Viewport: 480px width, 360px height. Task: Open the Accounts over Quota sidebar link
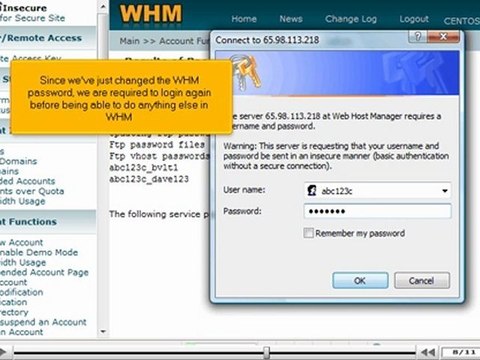(x=32, y=191)
